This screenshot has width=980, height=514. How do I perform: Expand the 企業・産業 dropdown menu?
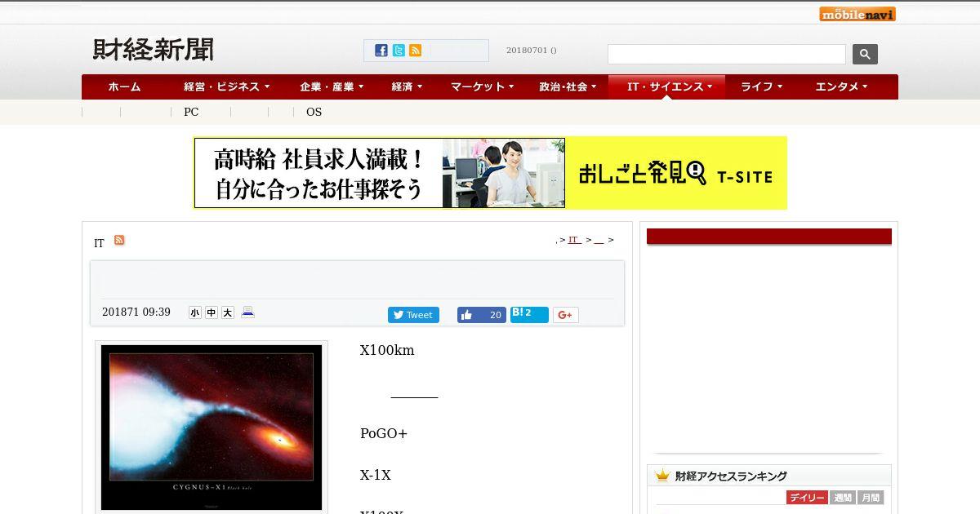click(x=332, y=86)
